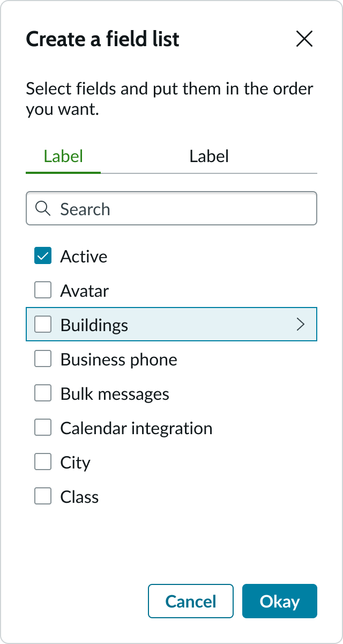This screenshot has height=644, width=343.
Task: Enable the Buildings checkbox
Action: (42, 324)
